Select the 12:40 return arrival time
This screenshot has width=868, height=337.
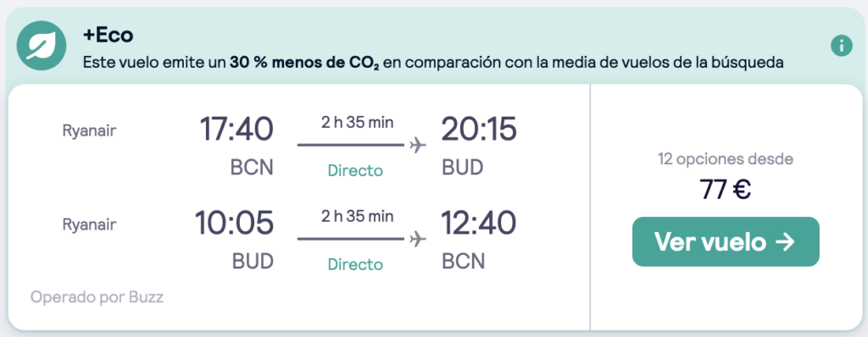click(479, 223)
